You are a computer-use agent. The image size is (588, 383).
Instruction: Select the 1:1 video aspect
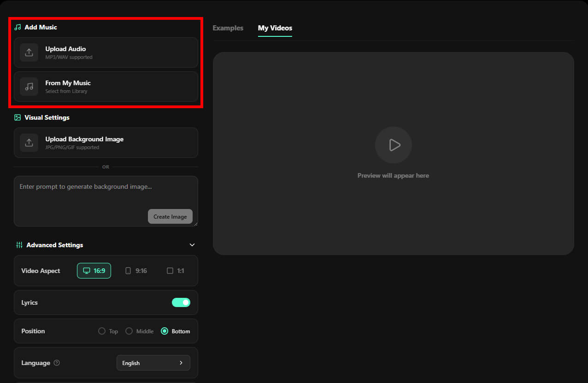(x=176, y=271)
